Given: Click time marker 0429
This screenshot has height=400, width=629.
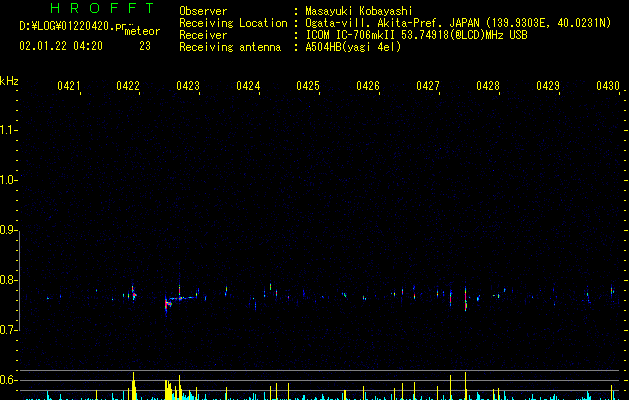Looking at the screenshot, I should (548, 86).
